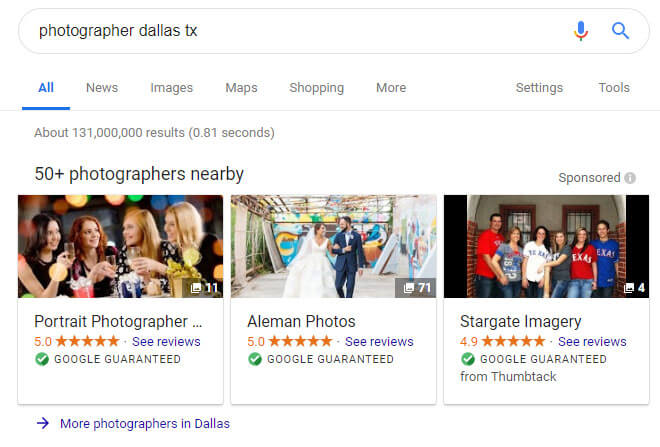This screenshot has height=447, width=660.
Task: Click See reviews for Aleman Photos
Action: click(379, 341)
